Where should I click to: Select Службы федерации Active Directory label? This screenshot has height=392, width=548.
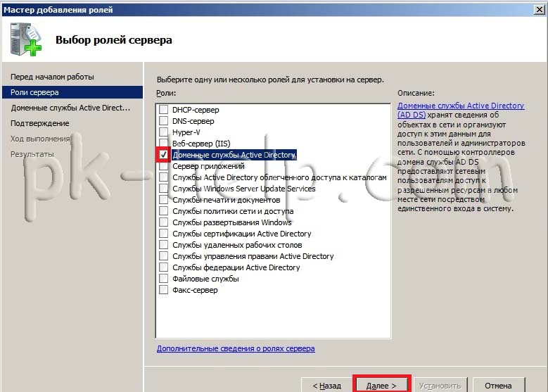point(236,267)
